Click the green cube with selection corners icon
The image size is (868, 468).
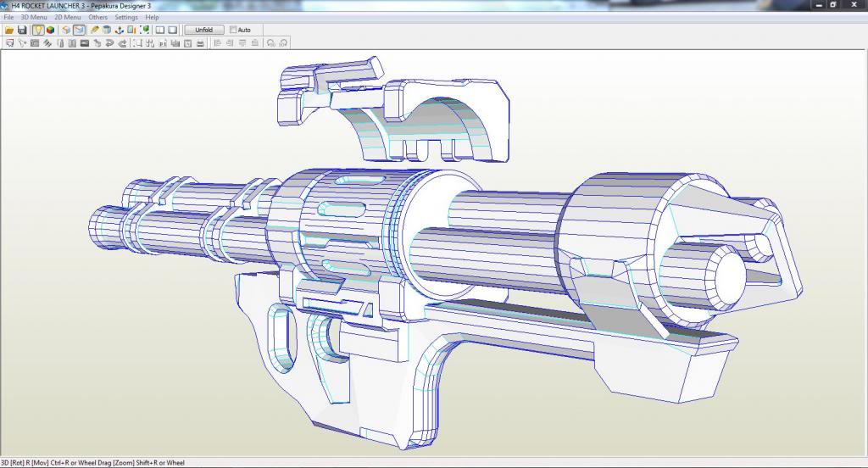[145, 30]
